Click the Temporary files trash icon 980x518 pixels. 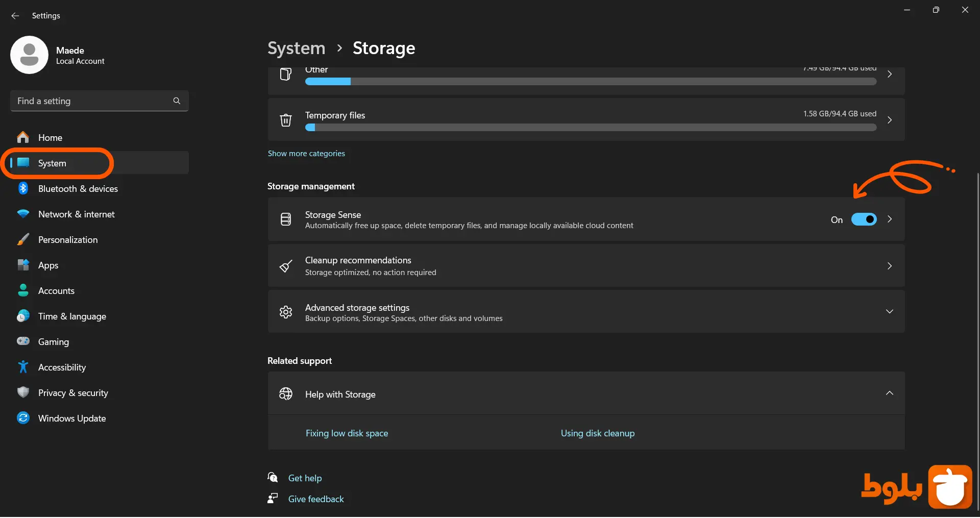coord(286,120)
